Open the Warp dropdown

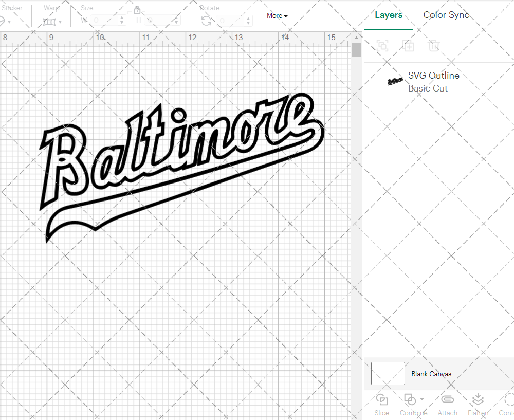click(52, 22)
